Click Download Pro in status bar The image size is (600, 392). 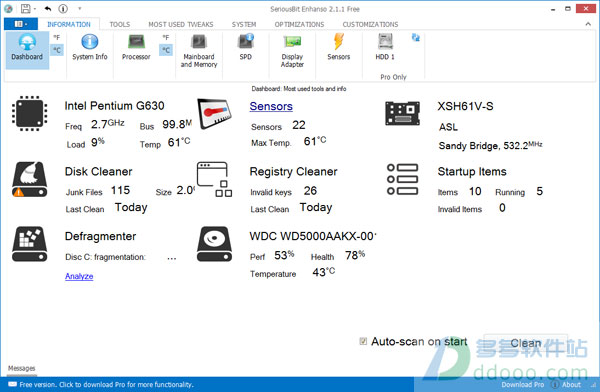click(x=522, y=385)
